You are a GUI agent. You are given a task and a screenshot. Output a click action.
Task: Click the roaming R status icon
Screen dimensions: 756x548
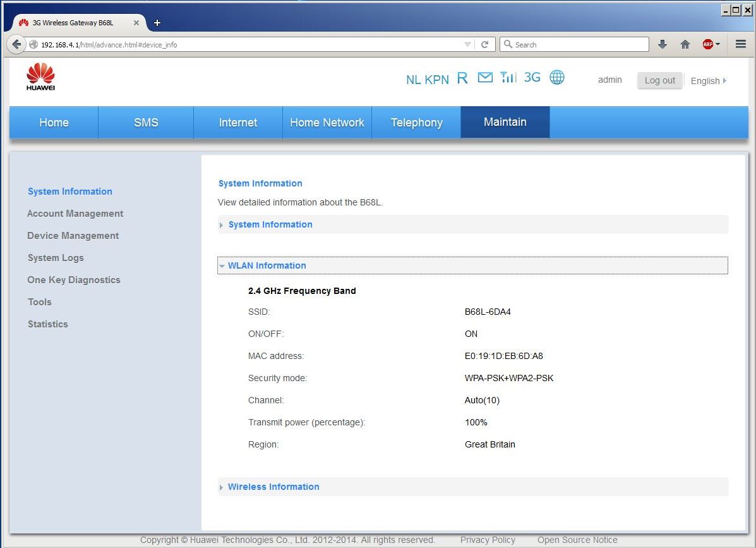(462, 78)
